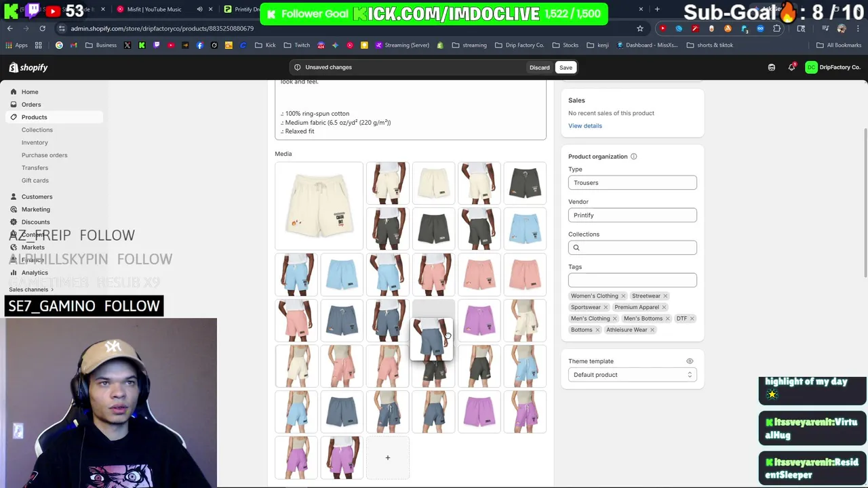The height and width of the screenshot is (488, 868).
Task: Open the Dashboard - MissXs bookmark
Action: (x=647, y=45)
